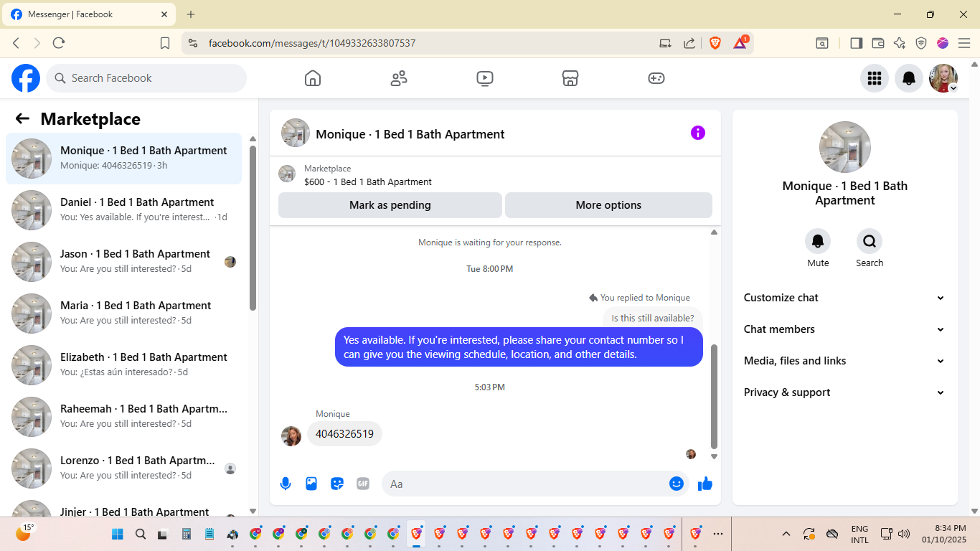Open Jason's 1 Bed 1 Bath conversation
Image resolution: width=980 pixels, height=551 pixels.
123,262
